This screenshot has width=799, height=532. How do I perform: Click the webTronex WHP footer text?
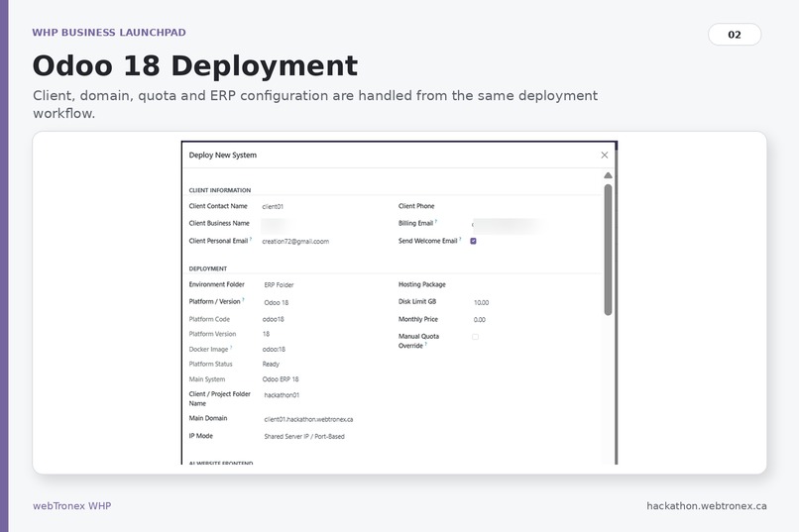71,506
